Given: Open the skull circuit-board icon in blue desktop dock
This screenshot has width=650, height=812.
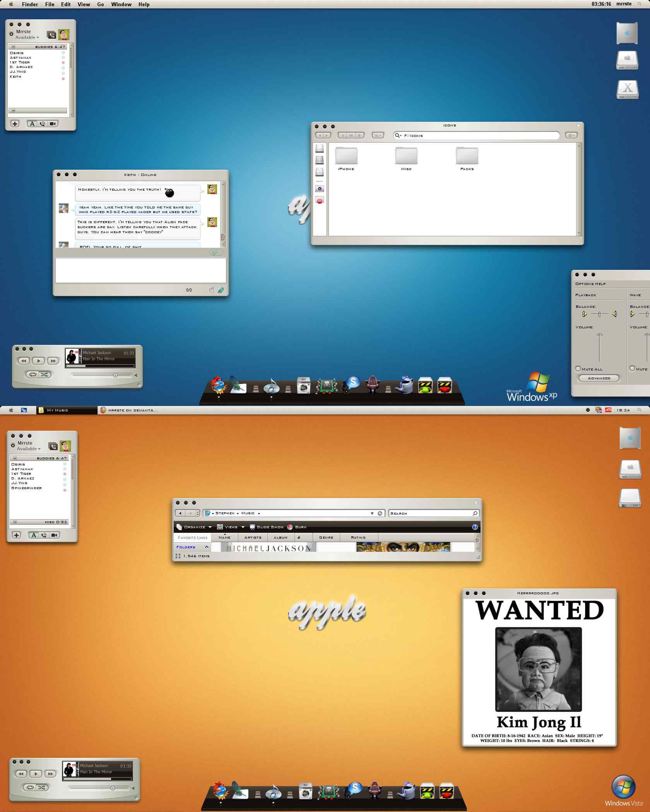Looking at the screenshot, I should [x=327, y=386].
